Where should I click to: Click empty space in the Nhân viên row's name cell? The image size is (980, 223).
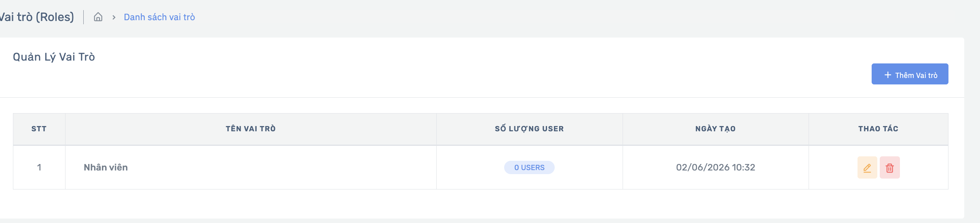coord(283,167)
